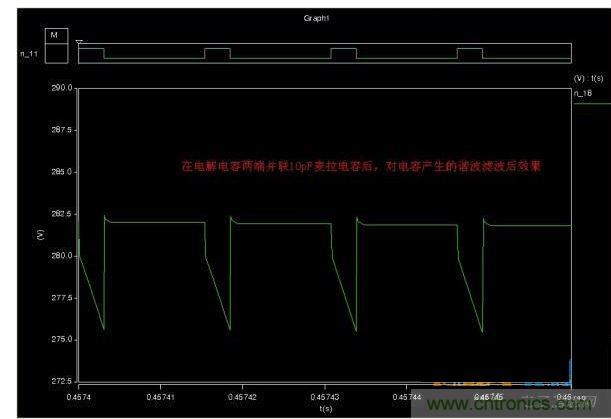Click the (V) : t(s) legend header
This screenshot has width=611, height=419.
click(587, 77)
